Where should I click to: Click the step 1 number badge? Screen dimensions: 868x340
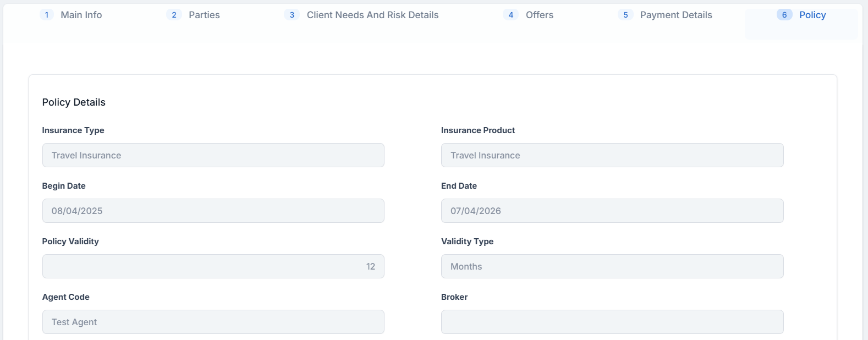(x=47, y=15)
